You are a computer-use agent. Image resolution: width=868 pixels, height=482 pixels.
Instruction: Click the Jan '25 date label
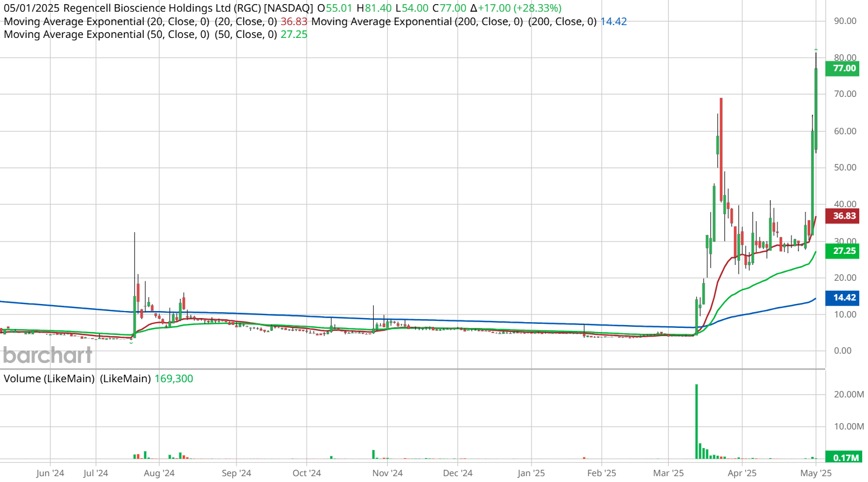pos(532,473)
